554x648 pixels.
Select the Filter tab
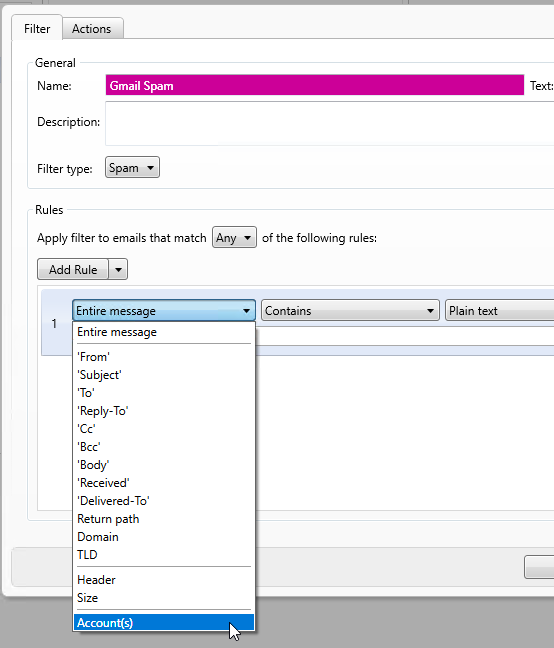[x=37, y=28]
